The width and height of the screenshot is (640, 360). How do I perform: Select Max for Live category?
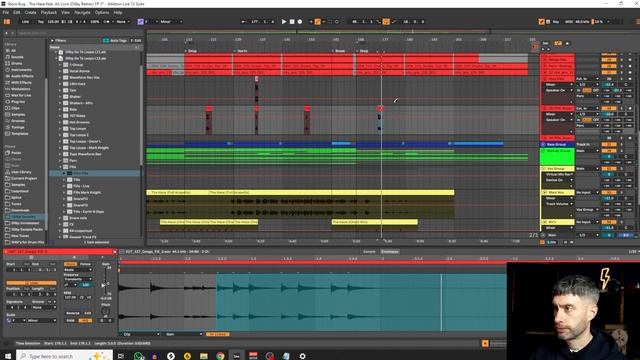pyautogui.click(x=20, y=95)
